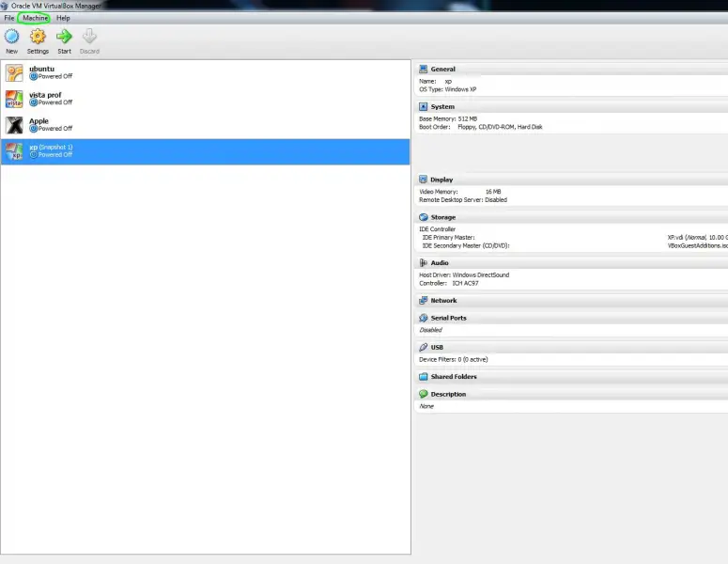
Task: Click the xp machine icon in list
Action: pyautogui.click(x=14, y=151)
